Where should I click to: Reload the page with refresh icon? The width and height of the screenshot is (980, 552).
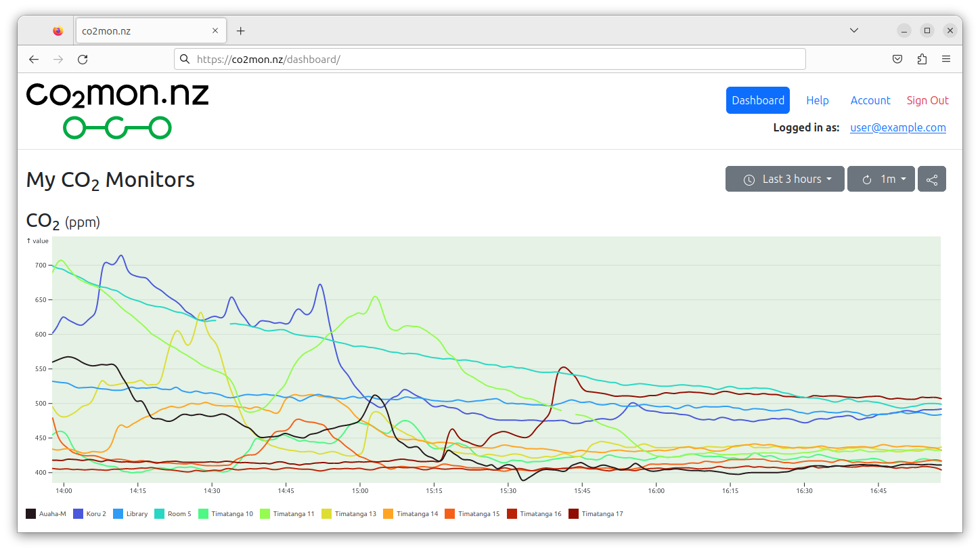click(83, 59)
